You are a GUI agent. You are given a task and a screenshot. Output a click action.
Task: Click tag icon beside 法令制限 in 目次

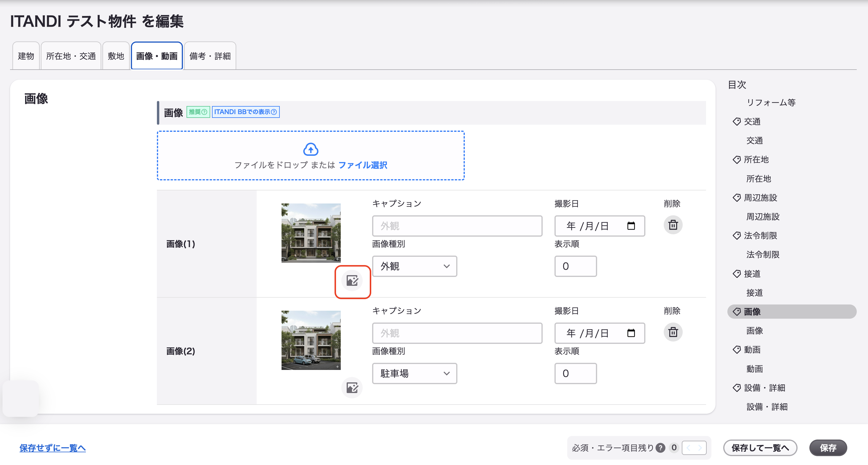coord(737,236)
